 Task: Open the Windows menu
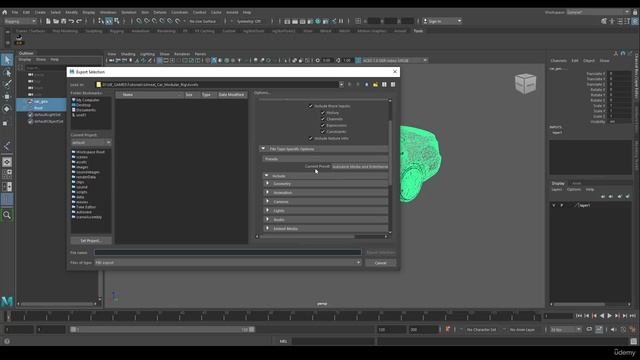coord(108,12)
